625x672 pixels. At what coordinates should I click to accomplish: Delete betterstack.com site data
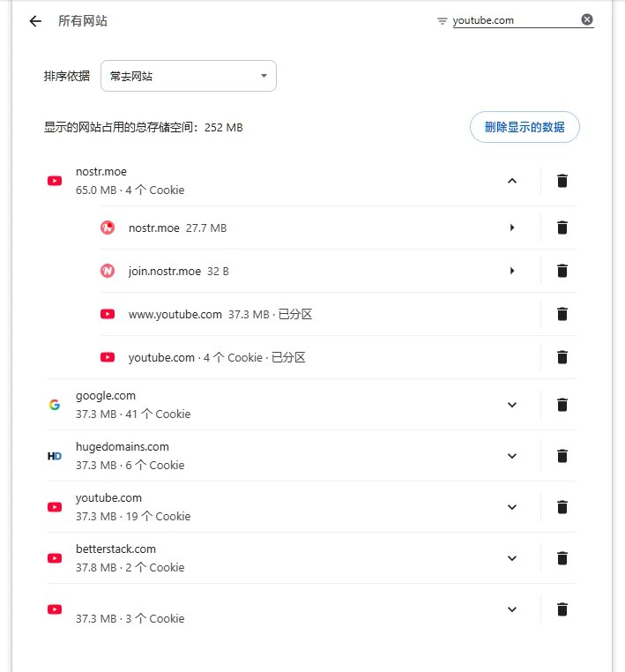(x=562, y=558)
